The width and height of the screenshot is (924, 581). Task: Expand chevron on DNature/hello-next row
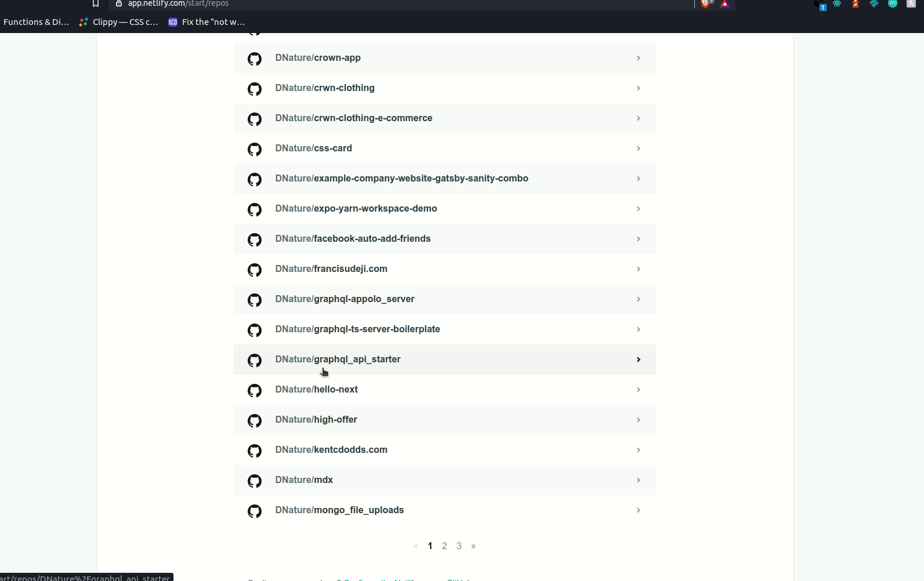tap(638, 390)
